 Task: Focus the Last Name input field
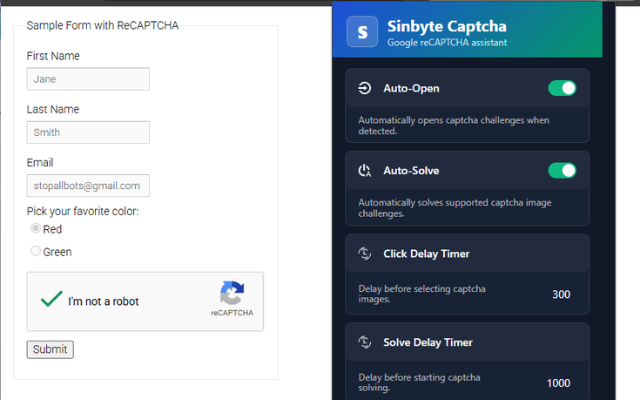point(88,132)
